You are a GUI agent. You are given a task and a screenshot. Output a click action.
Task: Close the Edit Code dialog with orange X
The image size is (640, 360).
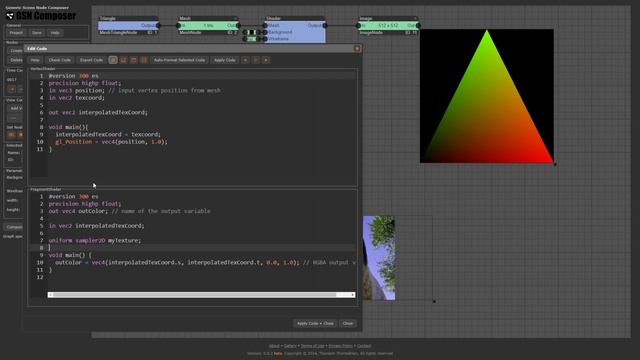pos(357,49)
